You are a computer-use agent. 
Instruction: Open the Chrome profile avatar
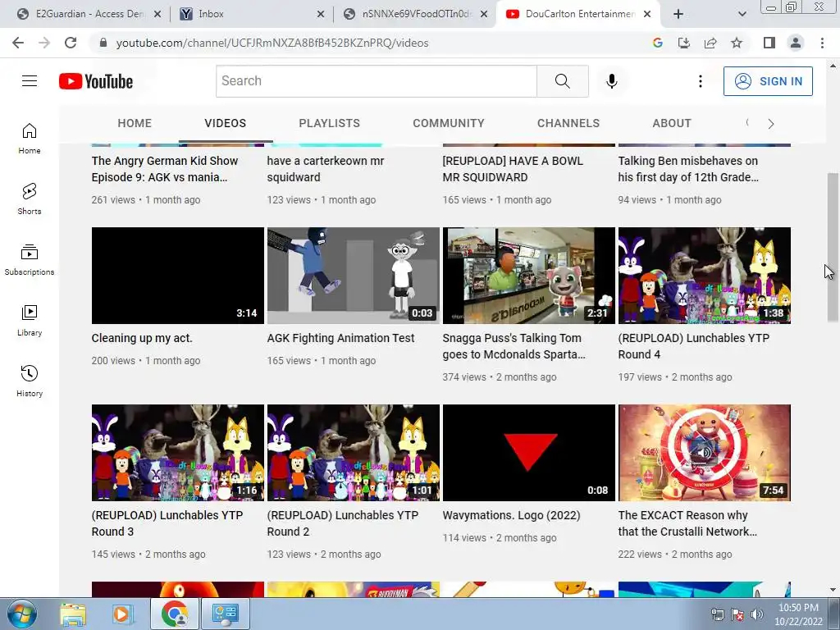(x=796, y=43)
